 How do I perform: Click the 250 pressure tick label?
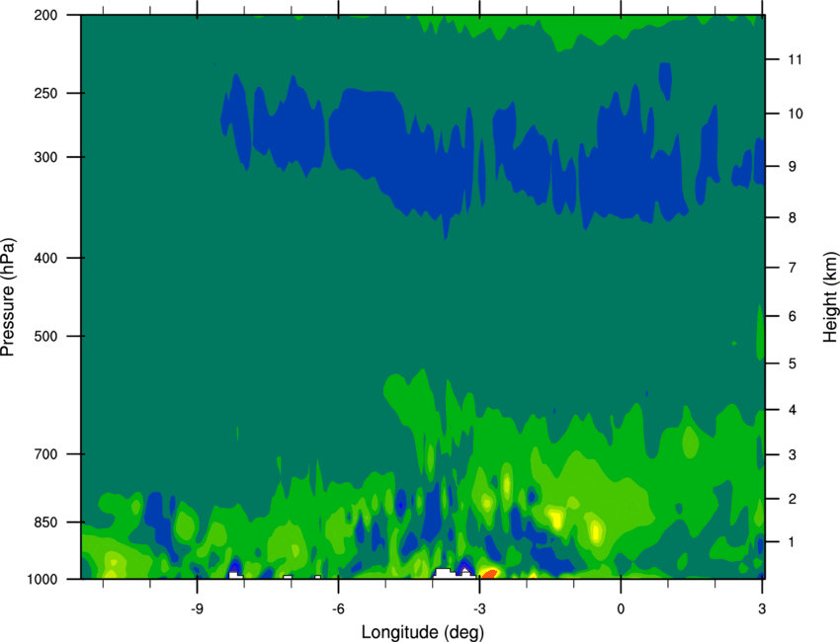45,93
